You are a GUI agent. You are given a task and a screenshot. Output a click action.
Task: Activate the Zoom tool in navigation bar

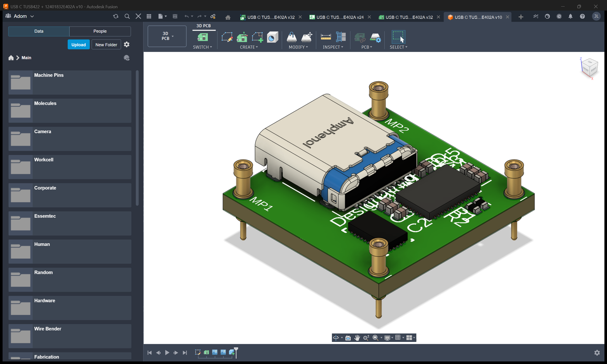pos(366,338)
